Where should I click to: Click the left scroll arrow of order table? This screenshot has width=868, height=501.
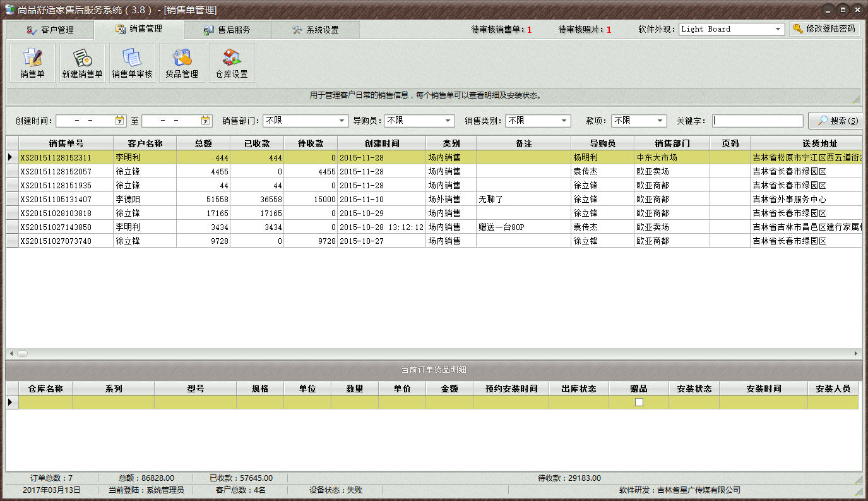[11, 354]
